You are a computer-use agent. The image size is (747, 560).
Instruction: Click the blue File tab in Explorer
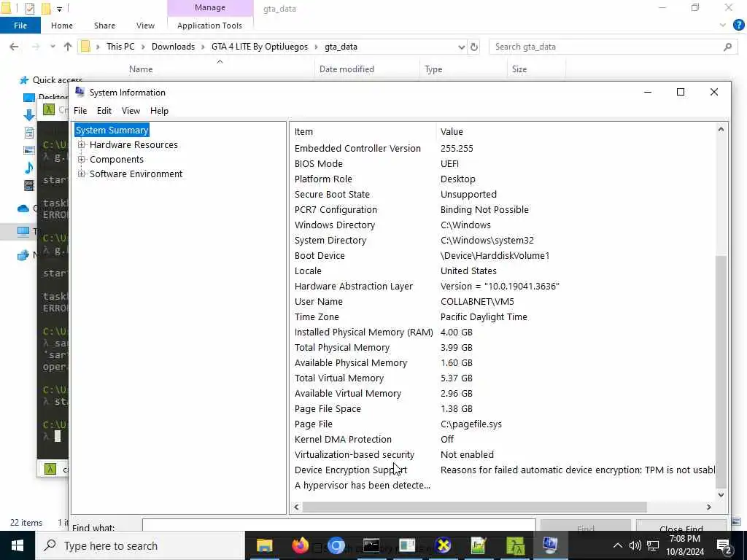point(20,26)
